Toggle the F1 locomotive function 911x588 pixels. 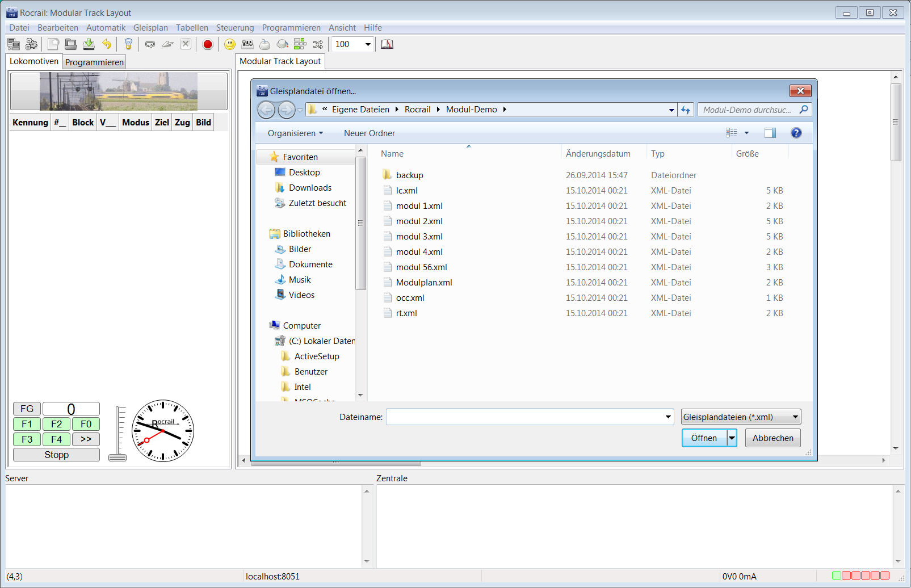tap(27, 424)
